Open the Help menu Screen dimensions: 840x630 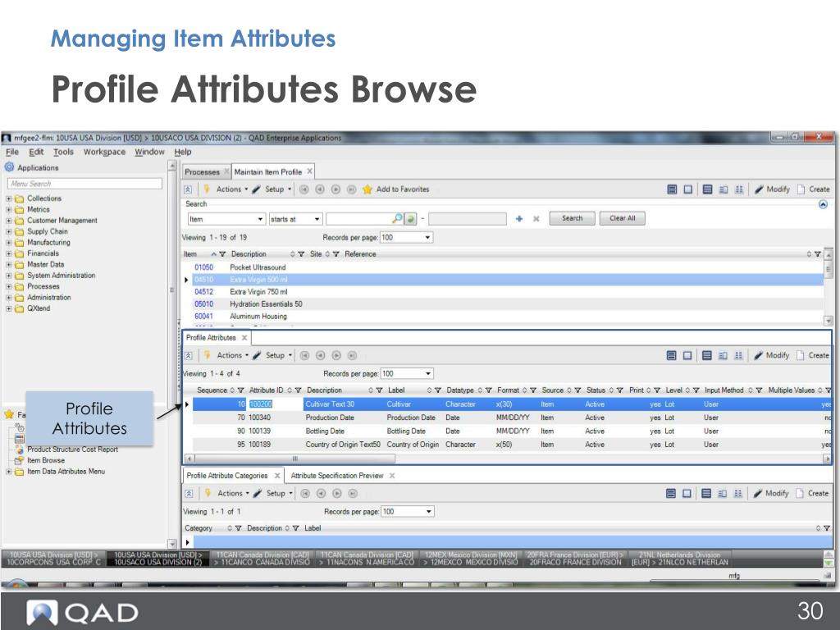(x=182, y=152)
